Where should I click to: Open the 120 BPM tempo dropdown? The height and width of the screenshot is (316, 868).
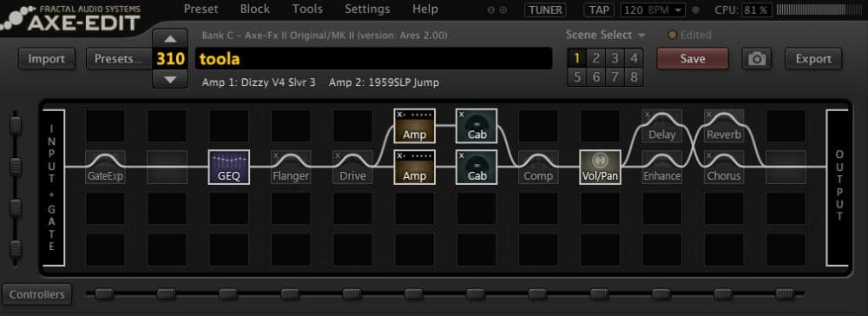click(654, 10)
